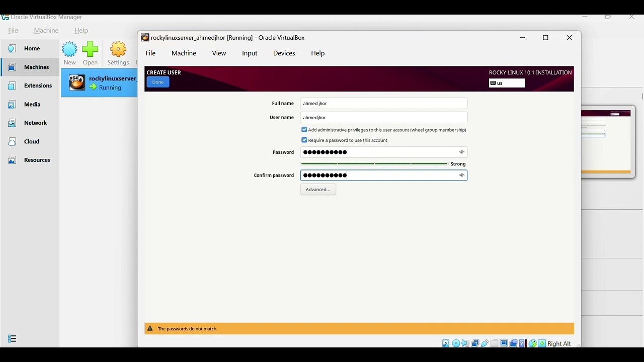
Task: Click the recording status icon
Action: pos(514,343)
